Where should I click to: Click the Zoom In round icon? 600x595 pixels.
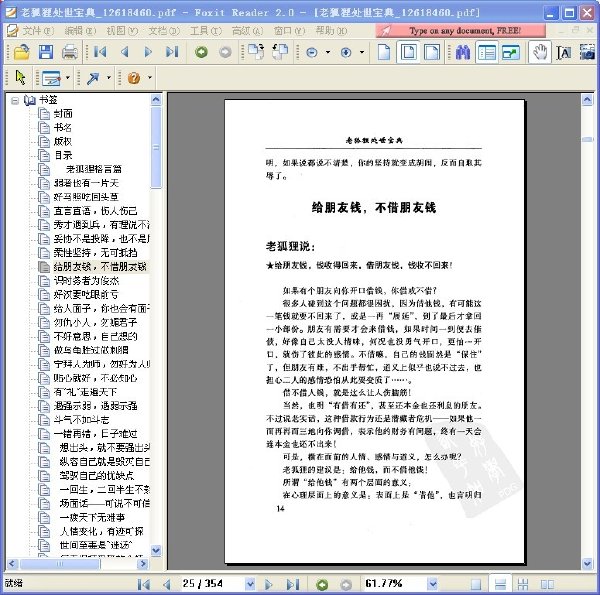pyautogui.click(x=346, y=52)
